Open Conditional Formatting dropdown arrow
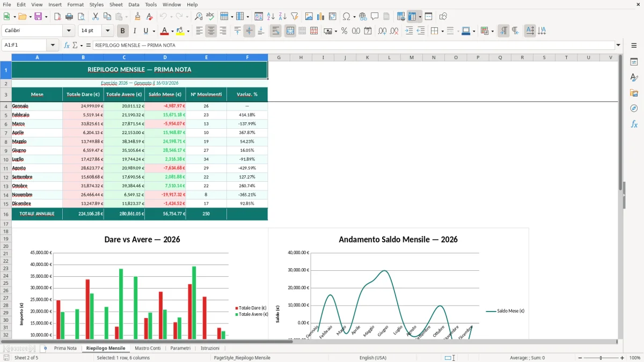 point(492,31)
